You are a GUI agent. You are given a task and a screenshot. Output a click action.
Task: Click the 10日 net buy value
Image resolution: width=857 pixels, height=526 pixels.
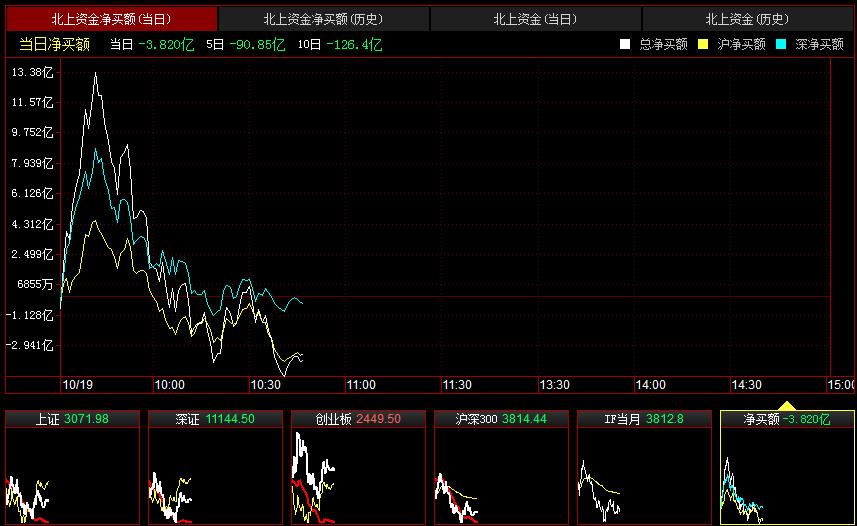pos(340,44)
